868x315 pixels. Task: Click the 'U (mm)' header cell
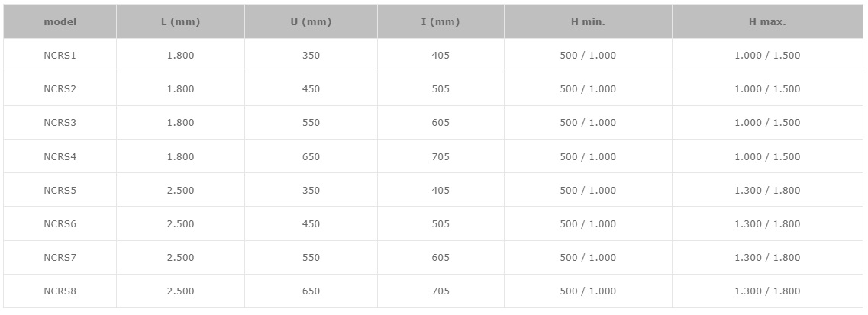click(x=311, y=22)
